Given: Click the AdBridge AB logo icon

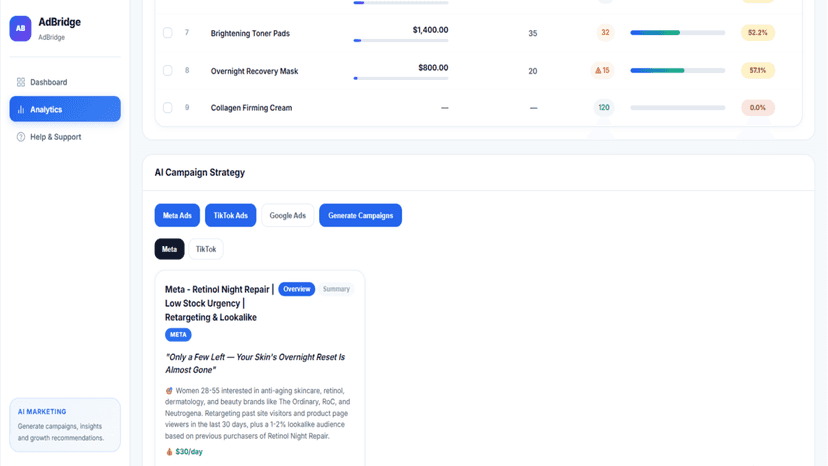Looking at the screenshot, I should pyautogui.click(x=20, y=29).
